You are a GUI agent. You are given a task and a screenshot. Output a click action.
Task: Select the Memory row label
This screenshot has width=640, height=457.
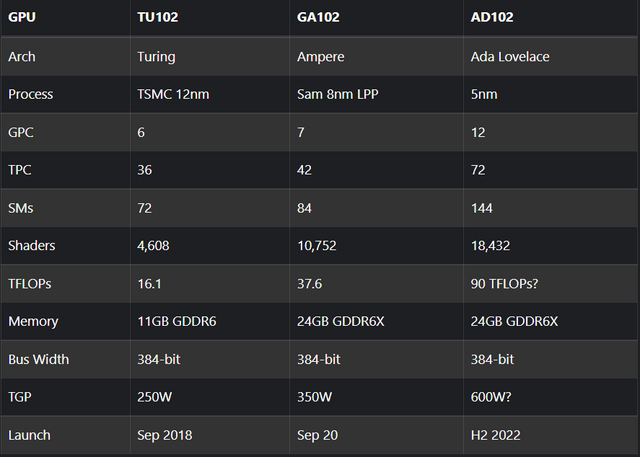pyautogui.click(x=33, y=321)
